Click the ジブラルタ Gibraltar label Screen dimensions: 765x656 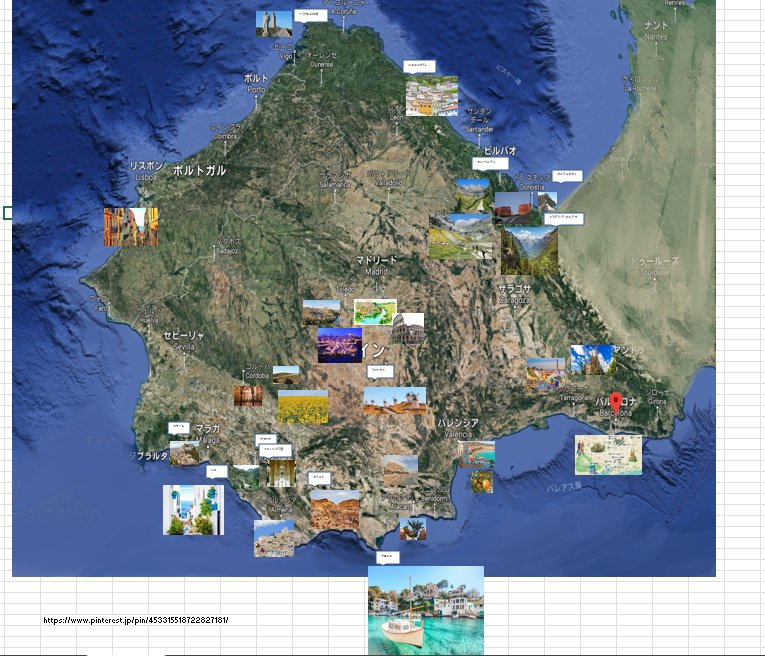pos(150,456)
